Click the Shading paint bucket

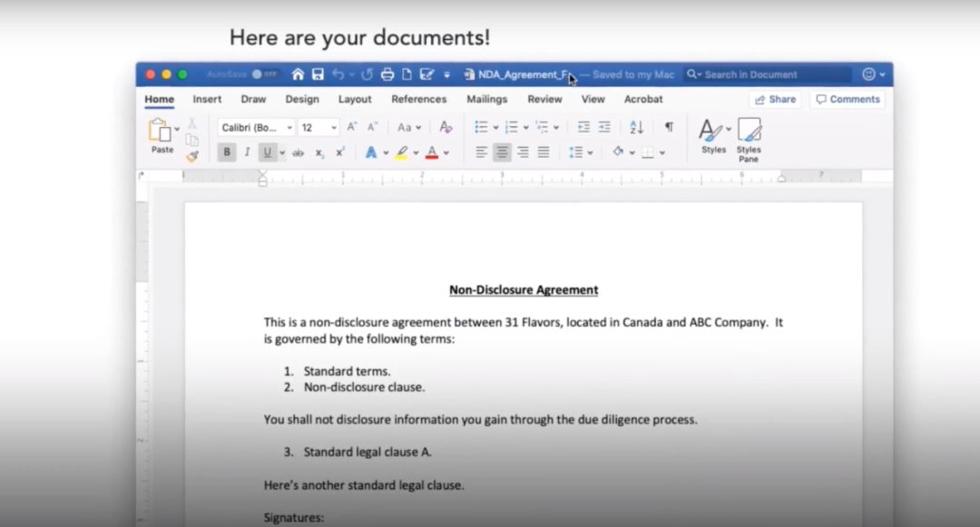[x=618, y=151]
